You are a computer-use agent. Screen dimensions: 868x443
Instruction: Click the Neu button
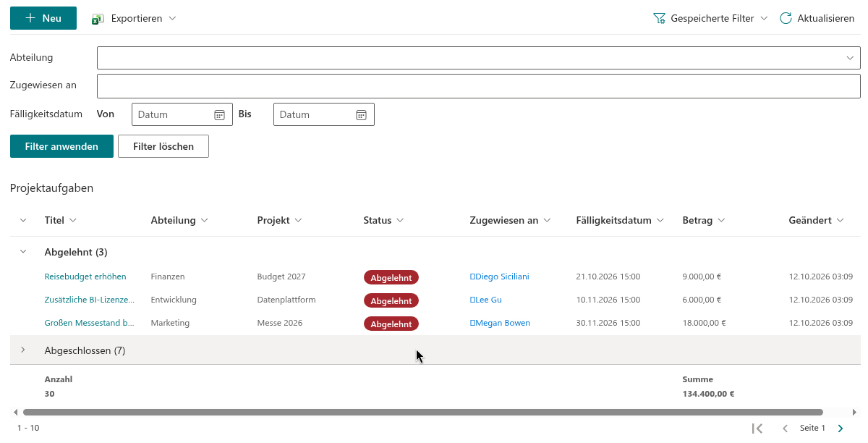pyautogui.click(x=43, y=18)
